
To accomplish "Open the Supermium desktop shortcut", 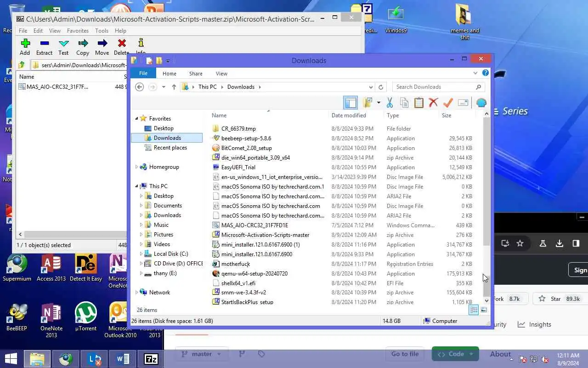I will 17,268.
